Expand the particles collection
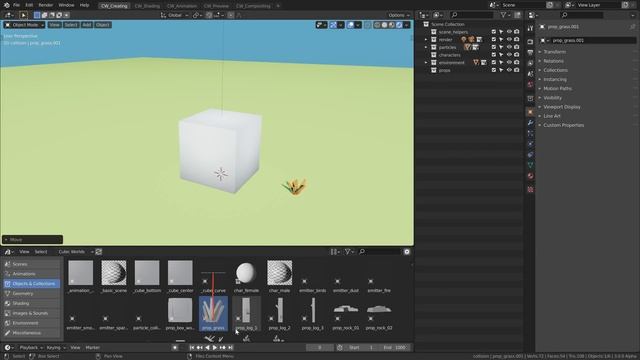This screenshot has height=360, width=640. [x=426, y=47]
